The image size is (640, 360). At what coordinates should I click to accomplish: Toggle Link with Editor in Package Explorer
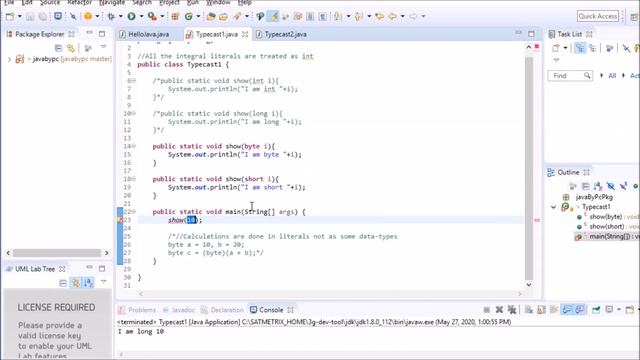71,48
